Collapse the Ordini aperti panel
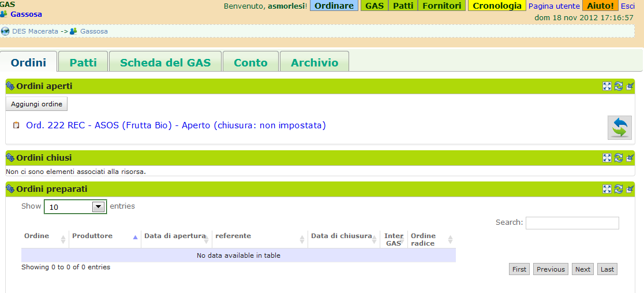This screenshot has height=293, width=644. (630, 86)
